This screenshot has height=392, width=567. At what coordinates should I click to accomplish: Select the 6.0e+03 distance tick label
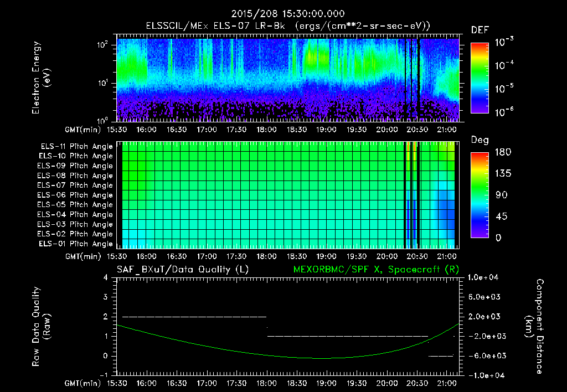pos(484,297)
